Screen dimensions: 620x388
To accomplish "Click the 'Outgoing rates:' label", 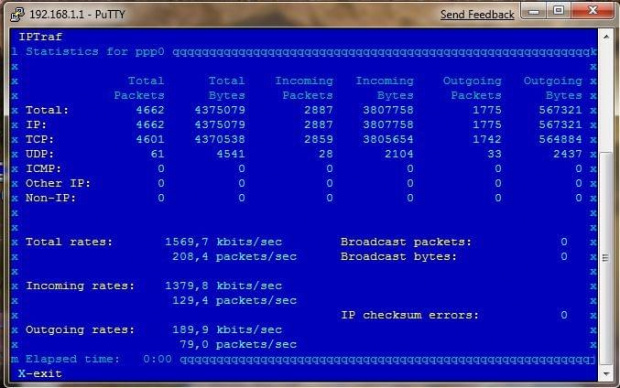I will click(x=80, y=329).
